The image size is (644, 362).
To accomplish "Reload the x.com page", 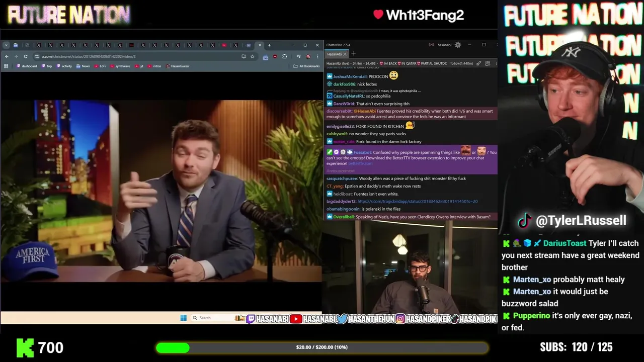I will 26,56.
